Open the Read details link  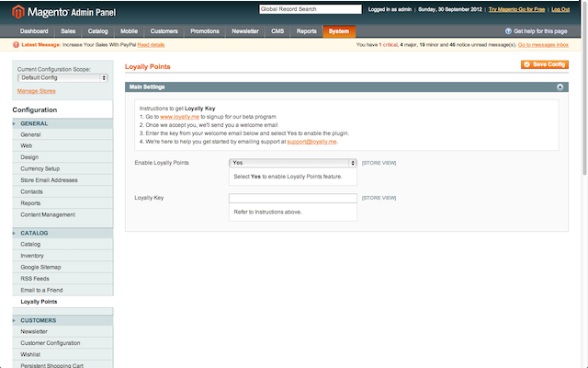(x=151, y=45)
